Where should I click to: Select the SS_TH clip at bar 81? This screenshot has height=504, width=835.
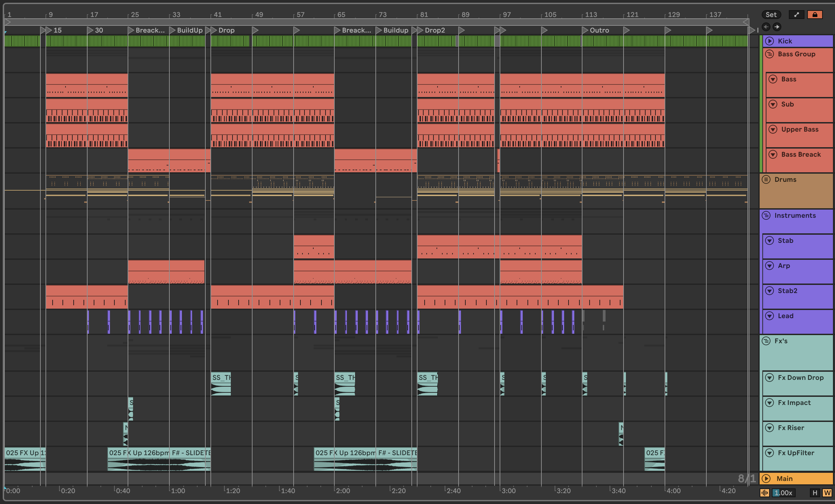427,384
